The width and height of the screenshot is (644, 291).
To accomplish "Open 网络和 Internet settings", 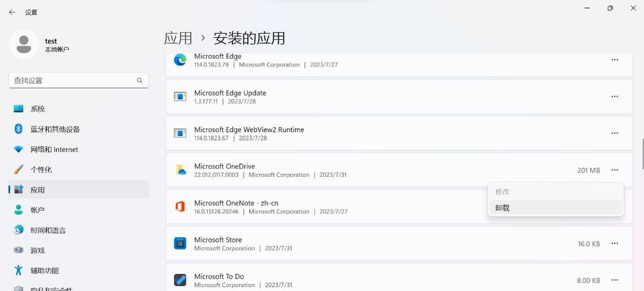I will pos(79,150).
